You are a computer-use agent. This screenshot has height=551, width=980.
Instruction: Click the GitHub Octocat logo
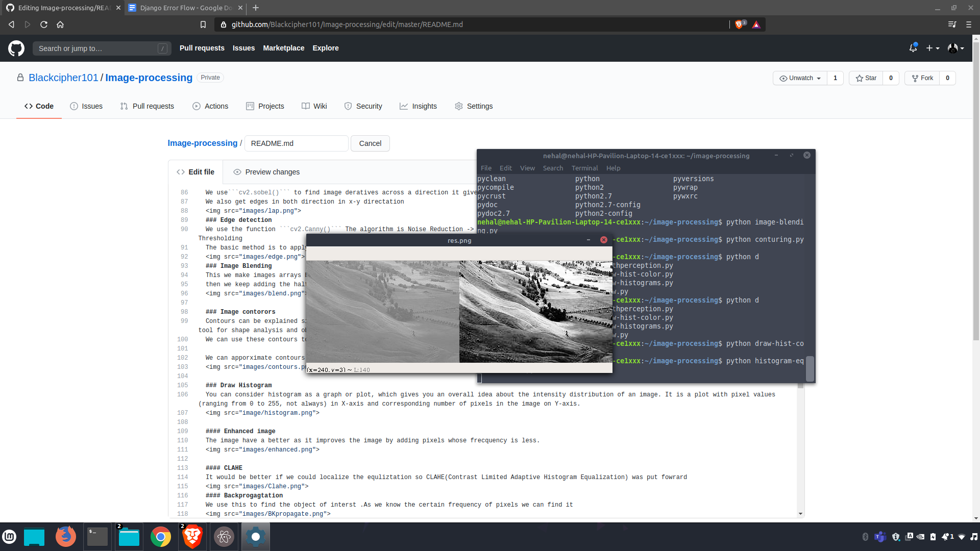point(16,48)
